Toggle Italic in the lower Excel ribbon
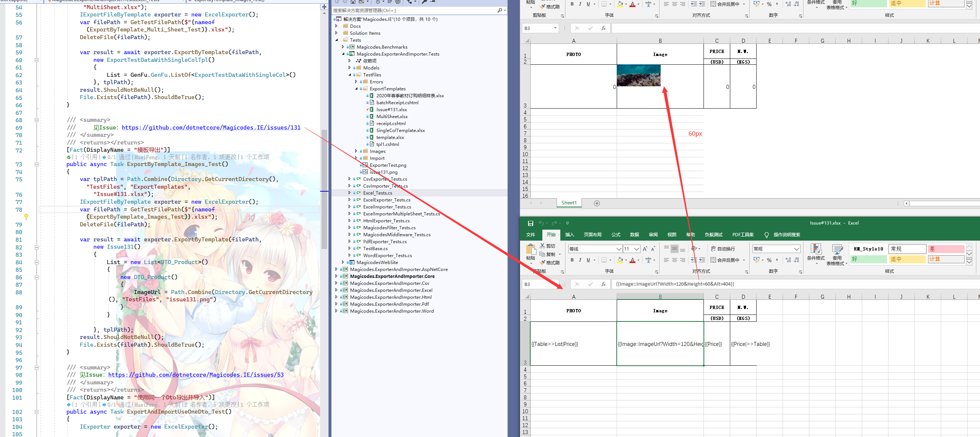The image size is (980, 437). (580, 260)
